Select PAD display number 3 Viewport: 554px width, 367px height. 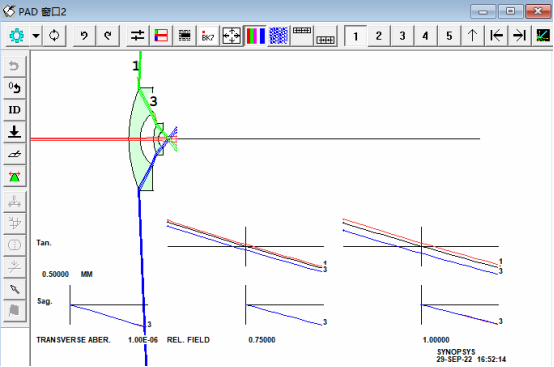(x=402, y=36)
